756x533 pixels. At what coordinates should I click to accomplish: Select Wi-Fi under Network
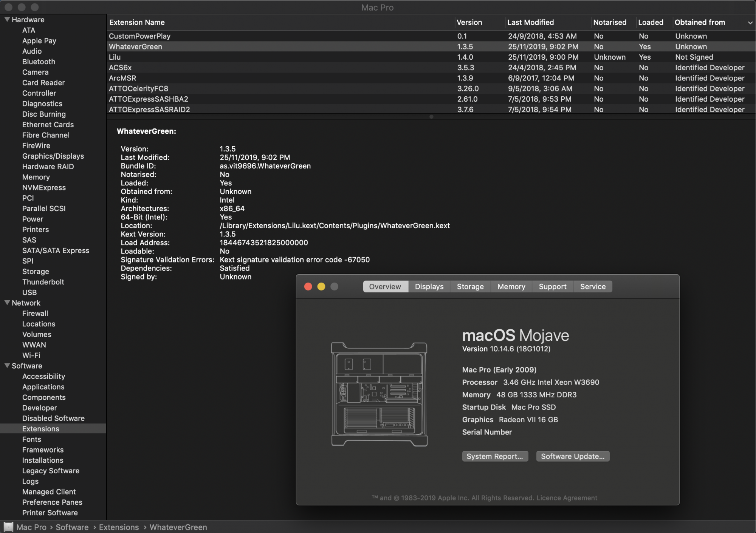(31, 355)
